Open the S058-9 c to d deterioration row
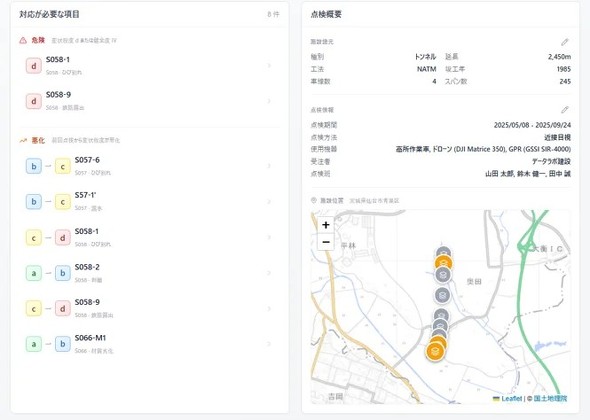This screenshot has height=420, width=590. click(x=150, y=308)
